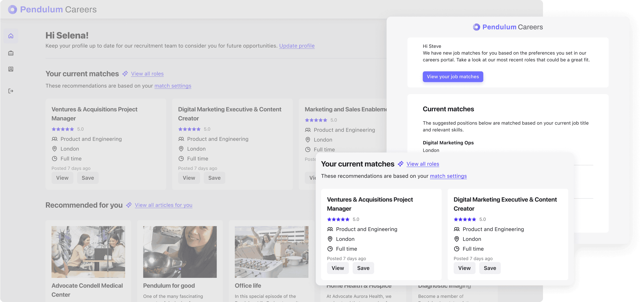Save dimmed Digital Marketing Executive & Content Creator job

(x=214, y=178)
